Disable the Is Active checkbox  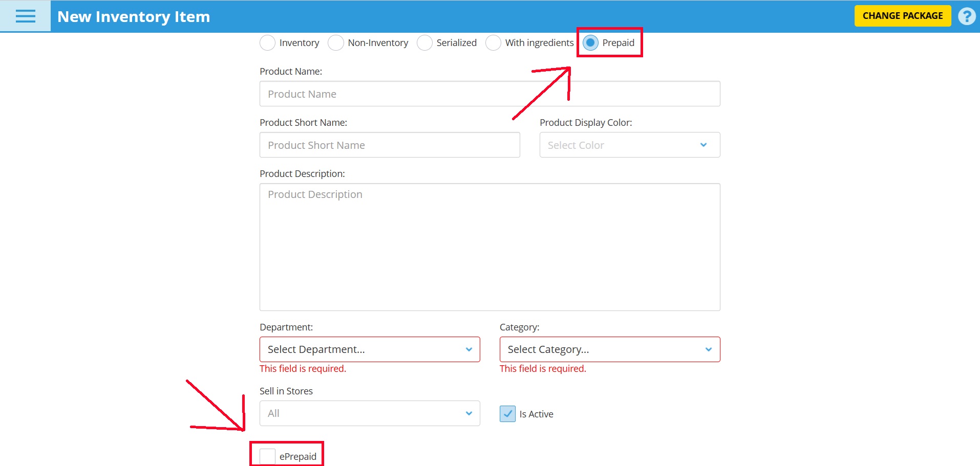(507, 414)
